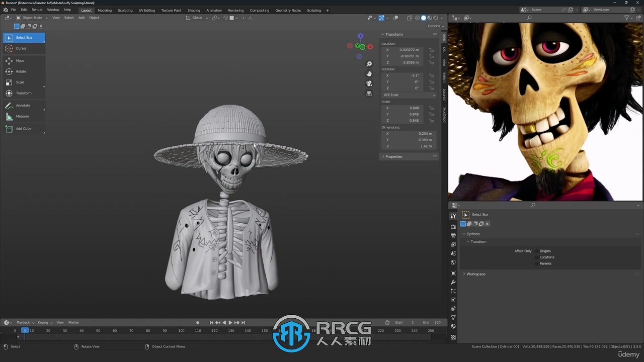The image size is (644, 362).
Task: Open Playback dropdown in timeline
Action: pos(25,323)
